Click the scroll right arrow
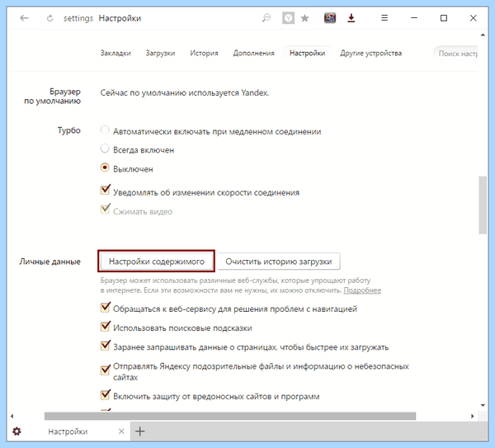This screenshot has width=495, height=448. click(472, 416)
